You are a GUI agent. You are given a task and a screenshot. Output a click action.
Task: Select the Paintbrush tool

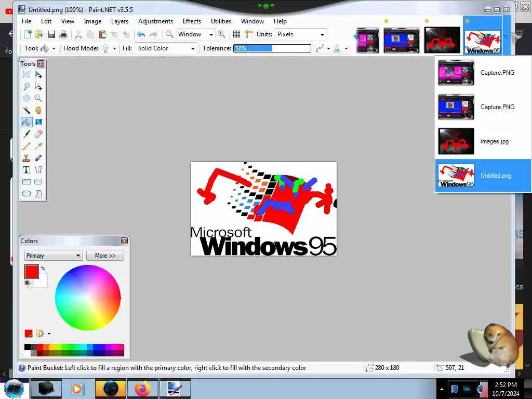click(26, 134)
